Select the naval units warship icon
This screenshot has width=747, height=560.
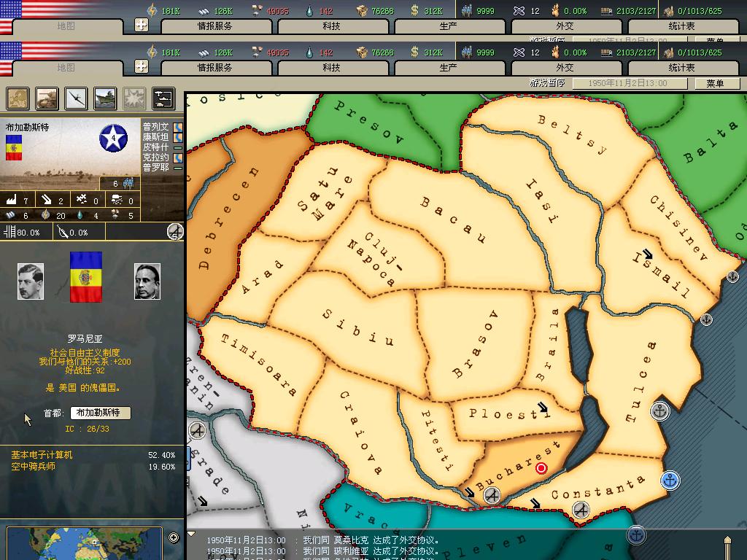(x=105, y=98)
